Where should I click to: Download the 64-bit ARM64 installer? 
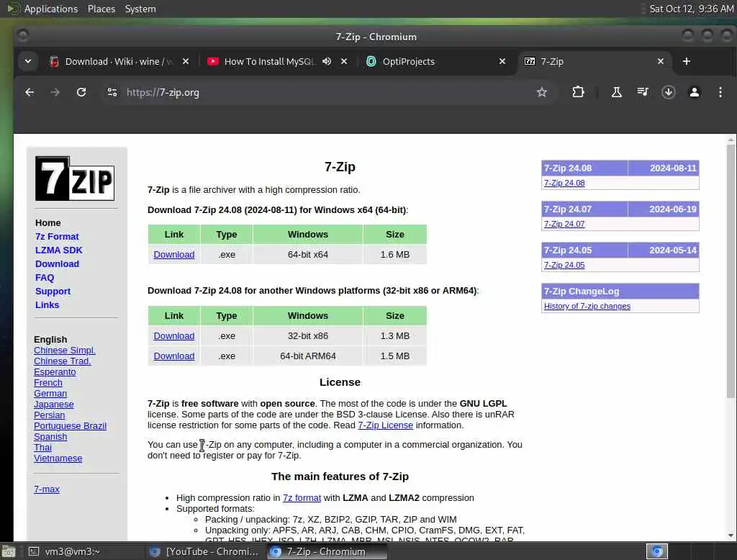tap(174, 356)
